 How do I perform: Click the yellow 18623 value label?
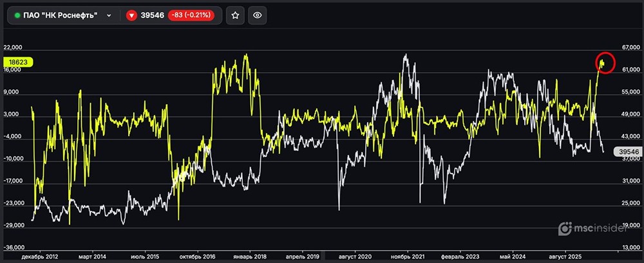[x=18, y=62]
